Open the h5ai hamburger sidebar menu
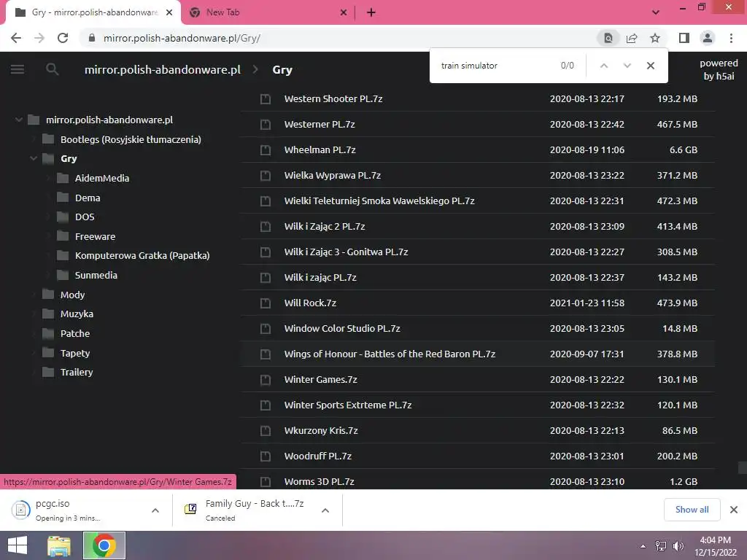This screenshot has height=560, width=747. tap(18, 69)
